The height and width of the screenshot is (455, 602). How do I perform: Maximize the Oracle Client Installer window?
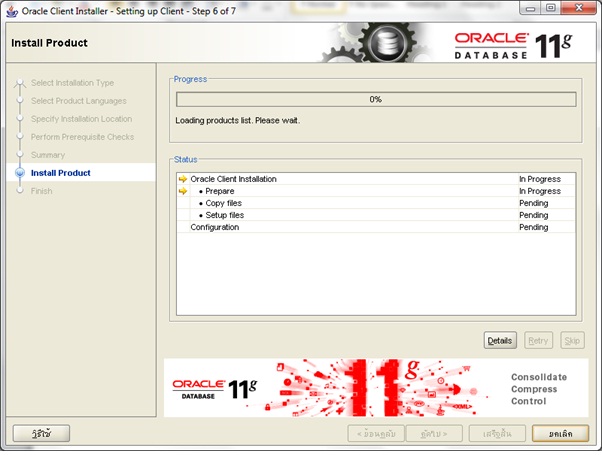click(551, 8)
